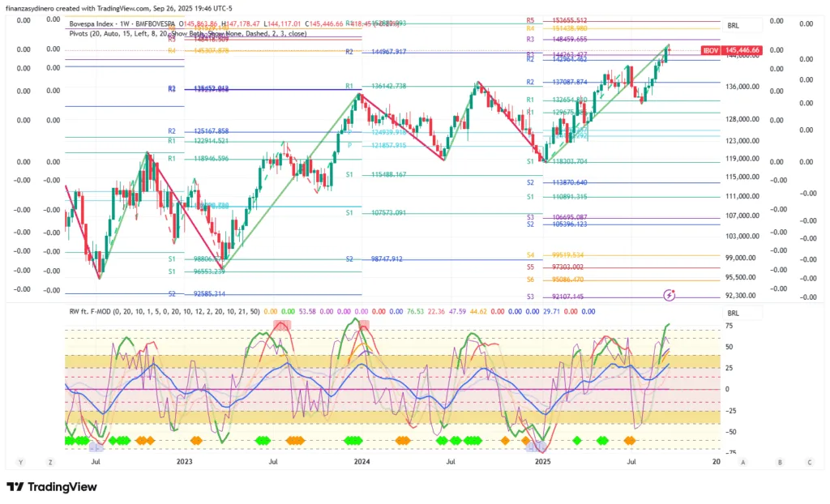Open BRL currency selector on indicator pane
Screen dimensions: 830x504
coord(734,313)
